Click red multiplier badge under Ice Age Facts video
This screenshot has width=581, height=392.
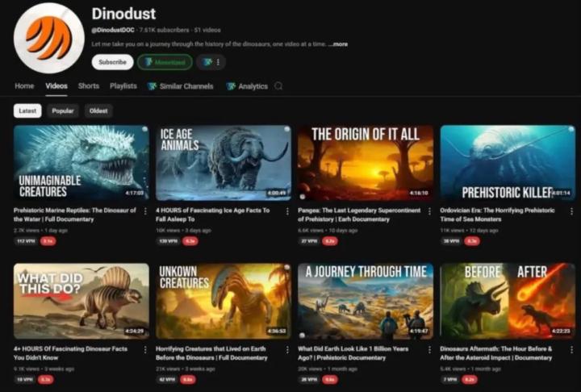(x=190, y=241)
